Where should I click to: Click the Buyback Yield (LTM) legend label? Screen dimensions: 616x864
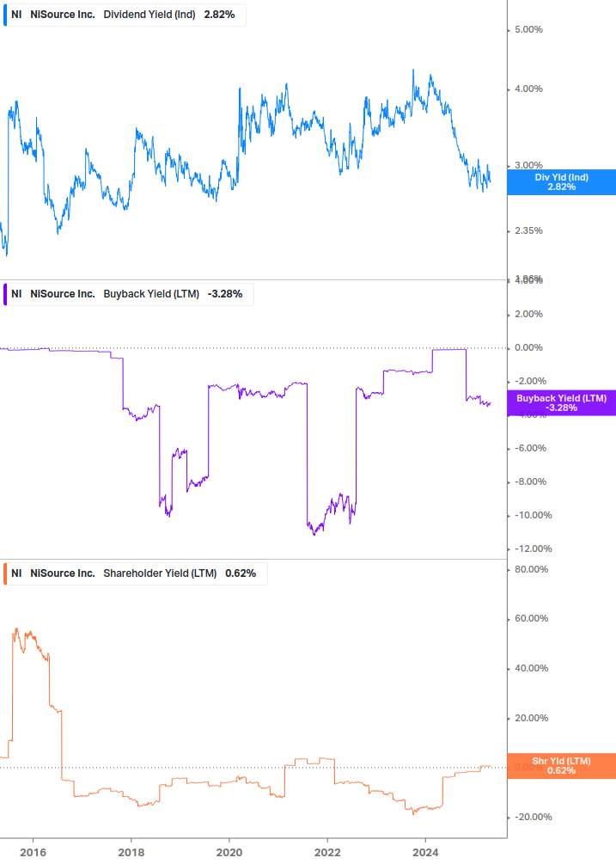151,294
